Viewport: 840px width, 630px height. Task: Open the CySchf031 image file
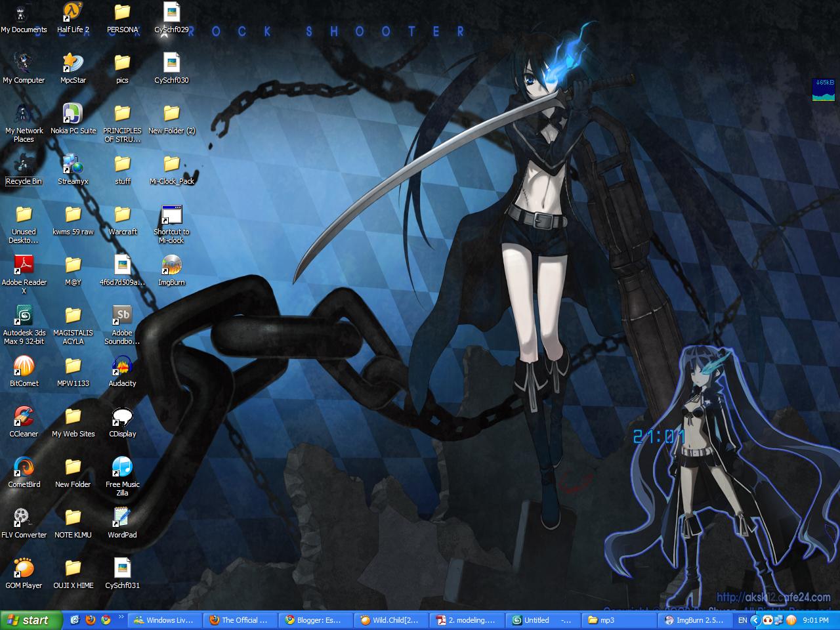click(122, 574)
